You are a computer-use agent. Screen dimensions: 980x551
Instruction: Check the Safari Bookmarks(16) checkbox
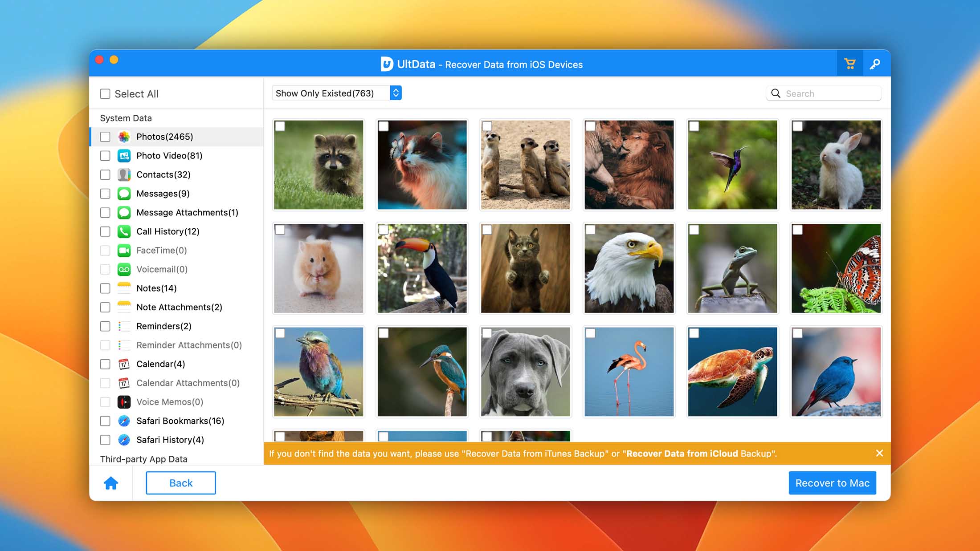105,421
